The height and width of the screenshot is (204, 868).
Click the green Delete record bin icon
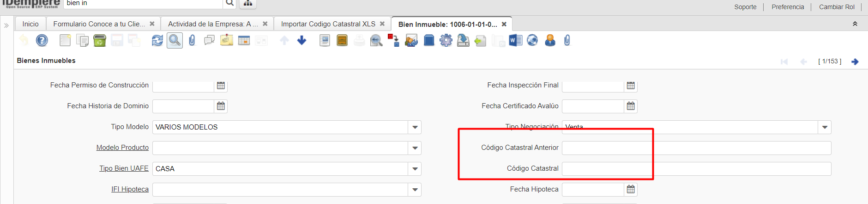click(100, 41)
